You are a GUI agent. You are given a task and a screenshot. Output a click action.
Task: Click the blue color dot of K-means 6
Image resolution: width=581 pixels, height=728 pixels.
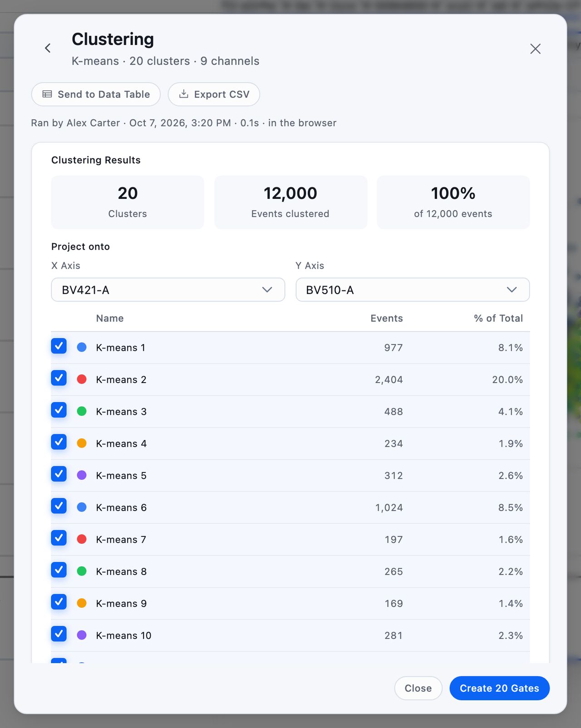(82, 507)
